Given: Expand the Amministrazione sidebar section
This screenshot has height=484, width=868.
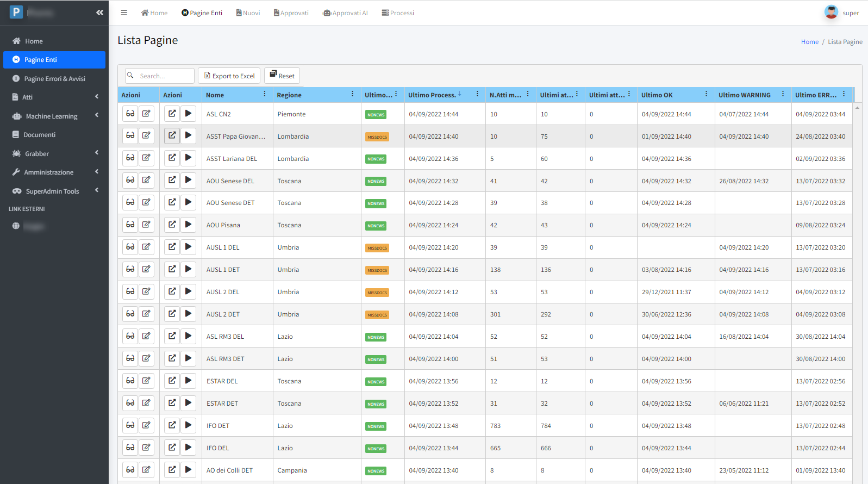Looking at the screenshot, I should point(49,172).
